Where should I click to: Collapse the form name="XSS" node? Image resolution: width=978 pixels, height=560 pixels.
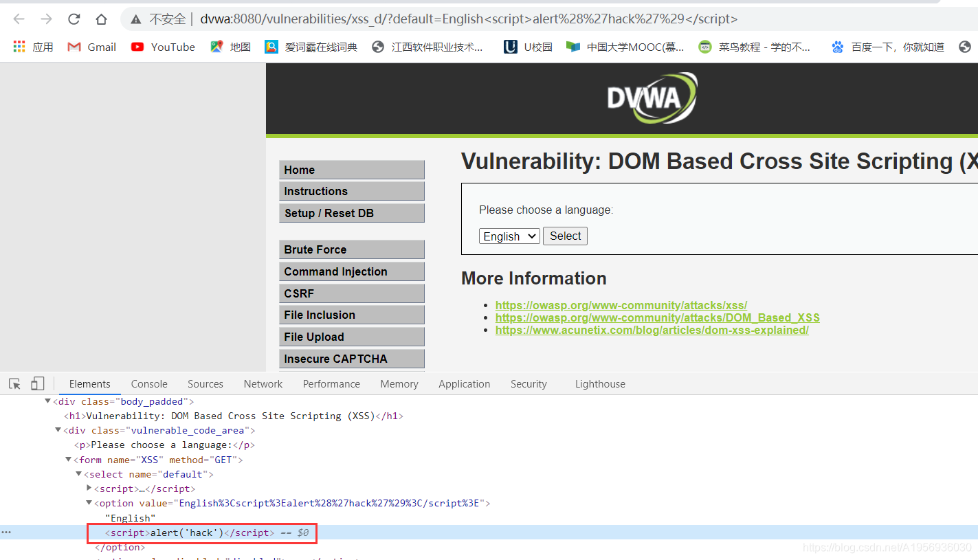point(68,460)
